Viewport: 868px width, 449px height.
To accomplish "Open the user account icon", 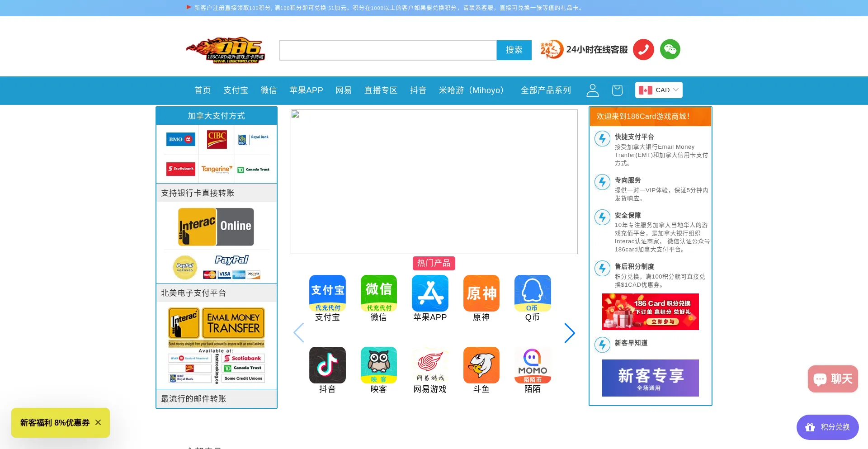I will point(592,90).
